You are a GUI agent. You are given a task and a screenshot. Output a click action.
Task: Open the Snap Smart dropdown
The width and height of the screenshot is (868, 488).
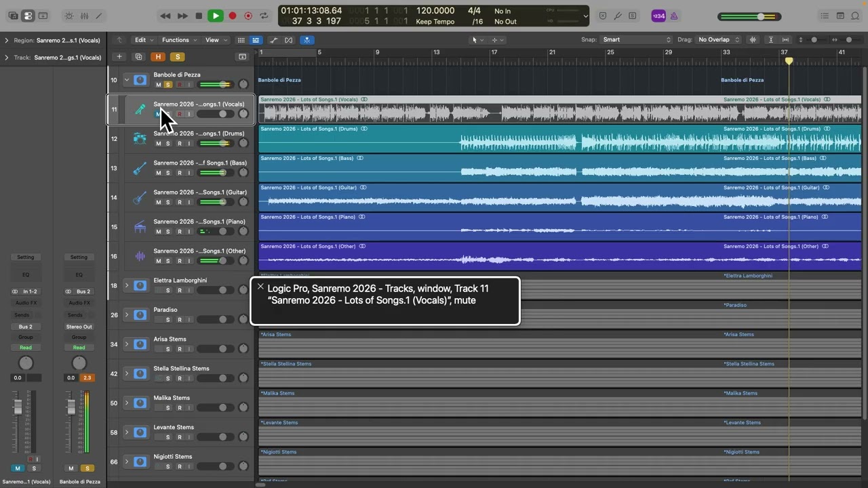[x=636, y=40]
